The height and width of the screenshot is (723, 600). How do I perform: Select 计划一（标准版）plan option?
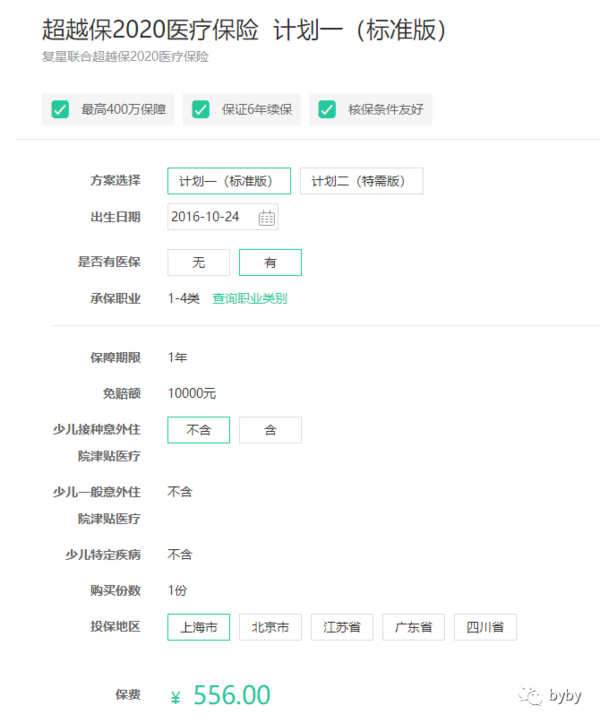point(229,181)
